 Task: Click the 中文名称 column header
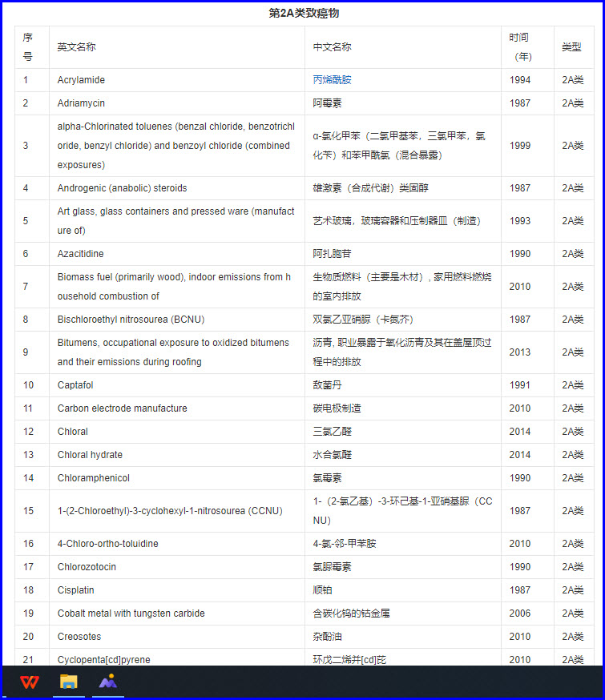[x=332, y=47]
